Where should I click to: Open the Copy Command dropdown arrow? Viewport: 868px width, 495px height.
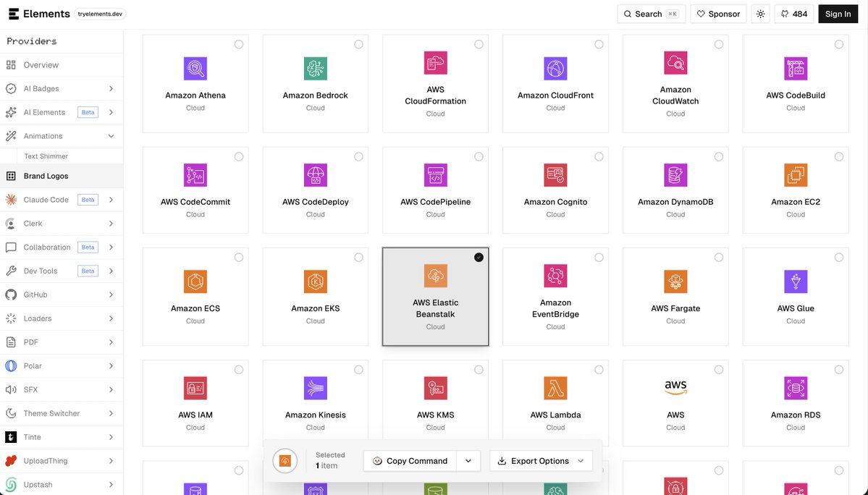click(468, 461)
